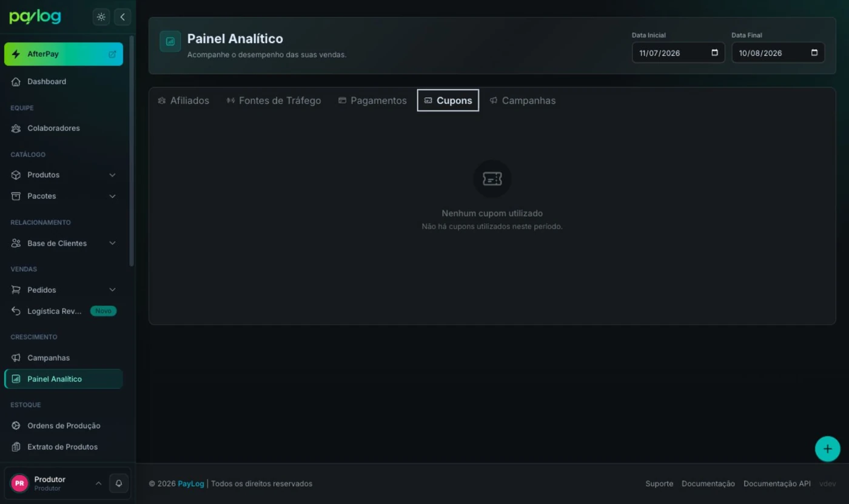Click the Painel Analítico header chart icon

[170, 42]
